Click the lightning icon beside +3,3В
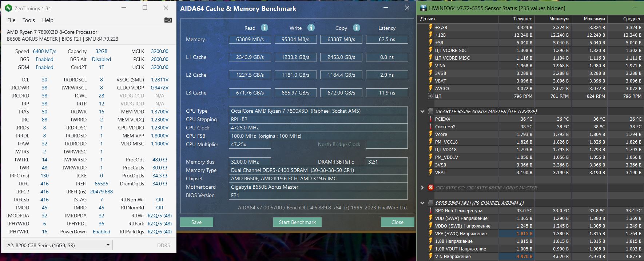Viewport: 644px width, 261px height. click(x=431, y=27)
